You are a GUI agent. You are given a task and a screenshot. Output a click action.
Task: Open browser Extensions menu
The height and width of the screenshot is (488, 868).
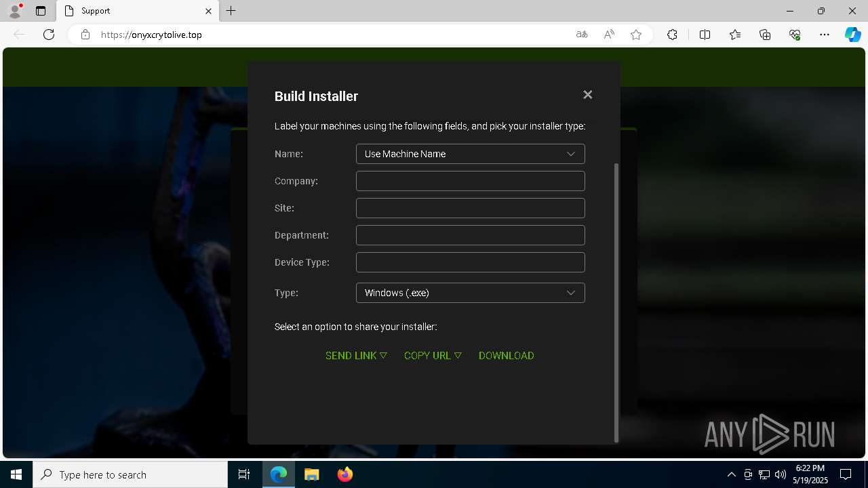[x=672, y=35]
